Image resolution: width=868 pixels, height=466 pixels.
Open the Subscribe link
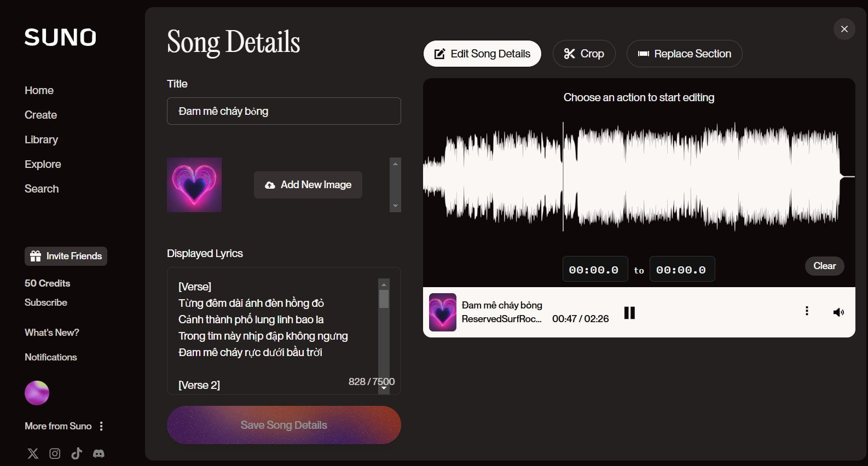click(x=46, y=302)
